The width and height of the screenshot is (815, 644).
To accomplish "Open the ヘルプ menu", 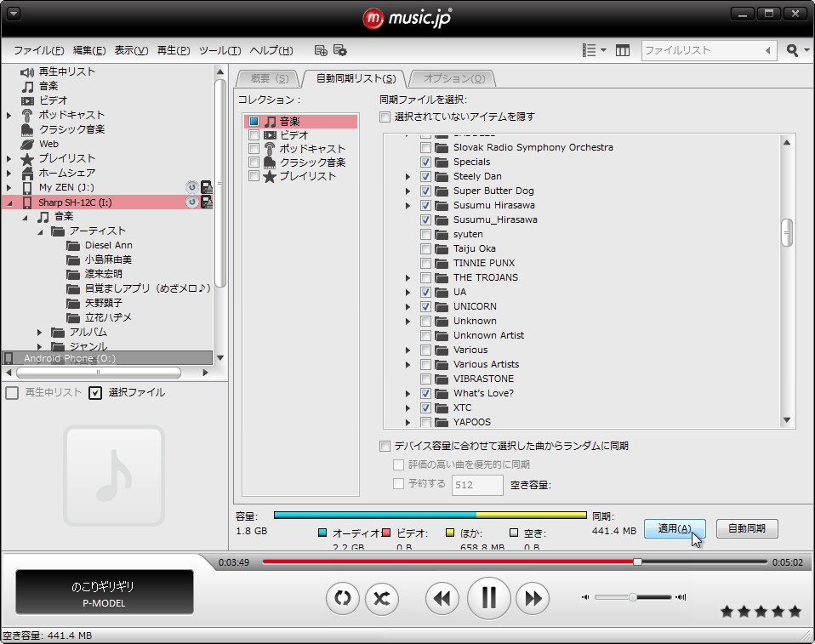I will pos(271,50).
